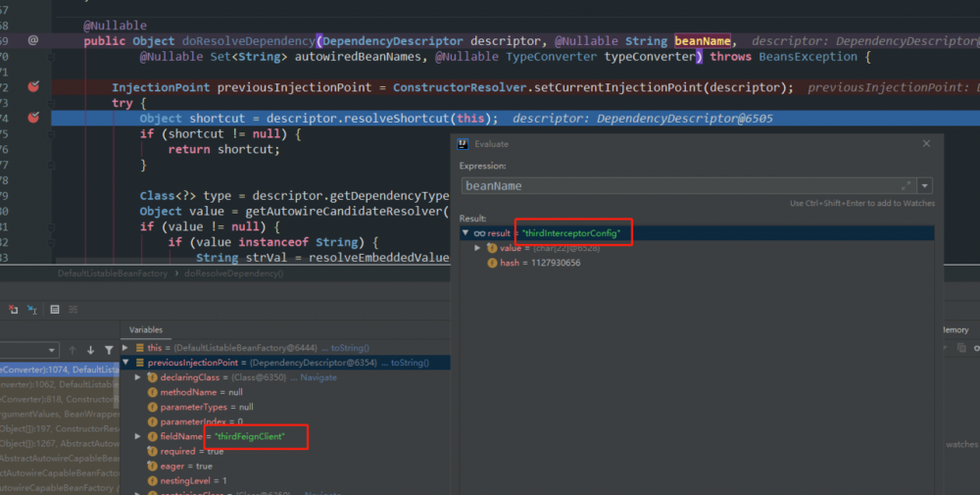The image size is (980, 495).
Task: Click the field icon beside hash in Result
Action: [492, 263]
